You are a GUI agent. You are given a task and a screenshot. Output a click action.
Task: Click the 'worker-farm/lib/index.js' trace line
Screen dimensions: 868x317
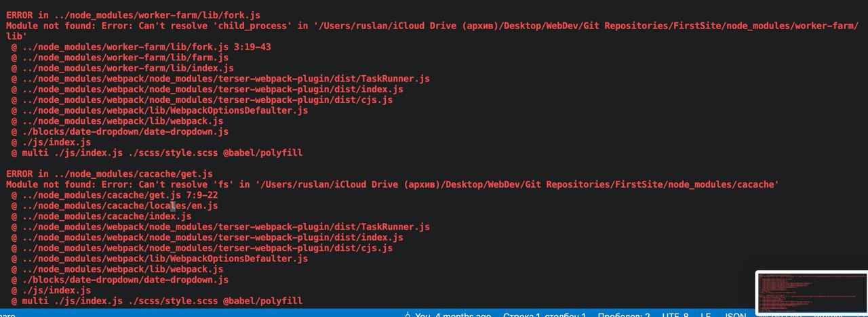click(x=122, y=68)
